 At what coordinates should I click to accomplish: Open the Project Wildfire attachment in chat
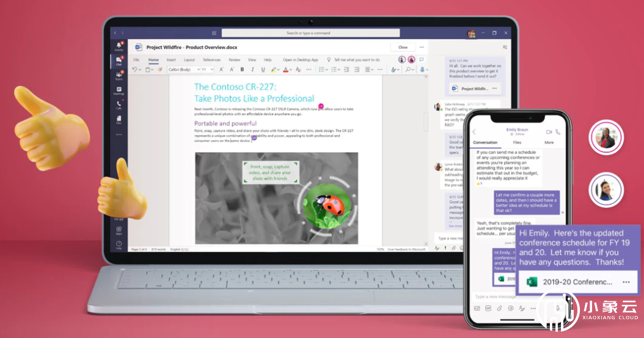click(475, 88)
